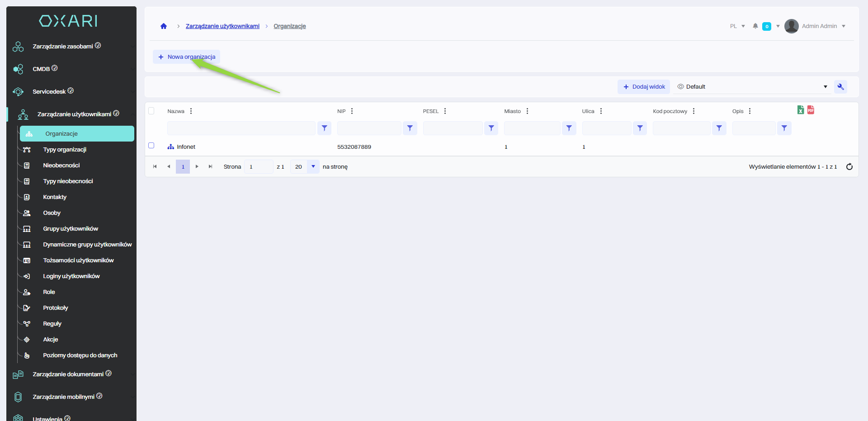Select Grupy użytkowników menu item

(x=71, y=229)
